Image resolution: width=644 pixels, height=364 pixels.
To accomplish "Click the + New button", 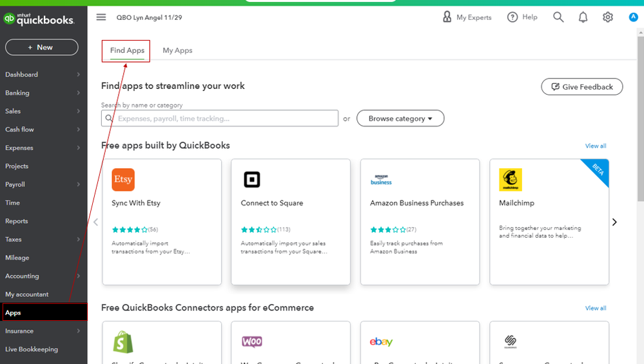I will pyautogui.click(x=41, y=47).
